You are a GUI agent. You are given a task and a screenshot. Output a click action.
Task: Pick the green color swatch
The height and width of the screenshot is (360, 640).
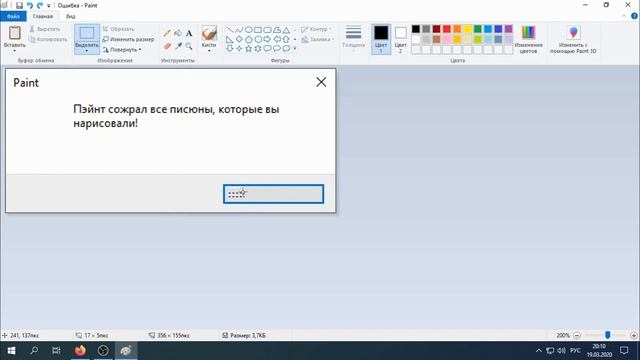[478, 29]
